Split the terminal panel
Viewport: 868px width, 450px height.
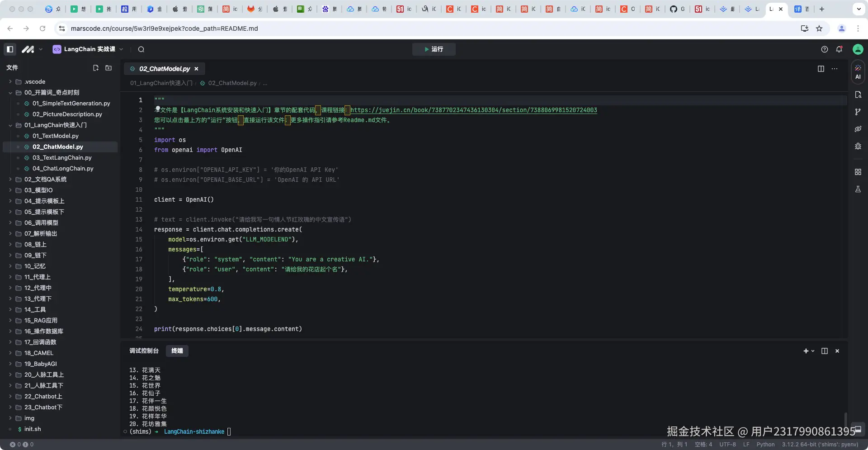(825, 351)
